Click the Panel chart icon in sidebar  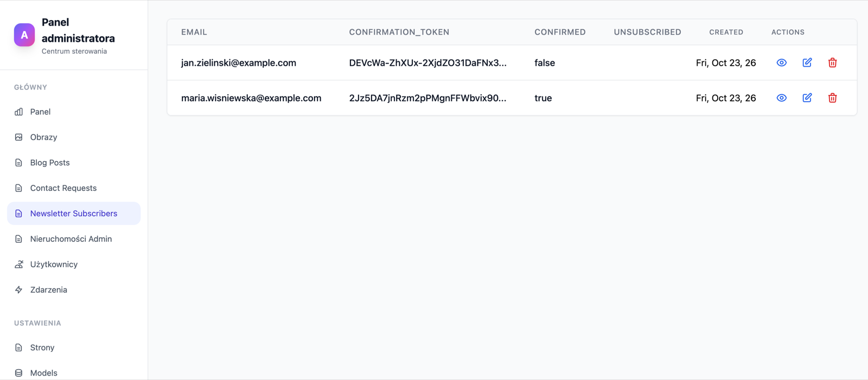point(19,112)
